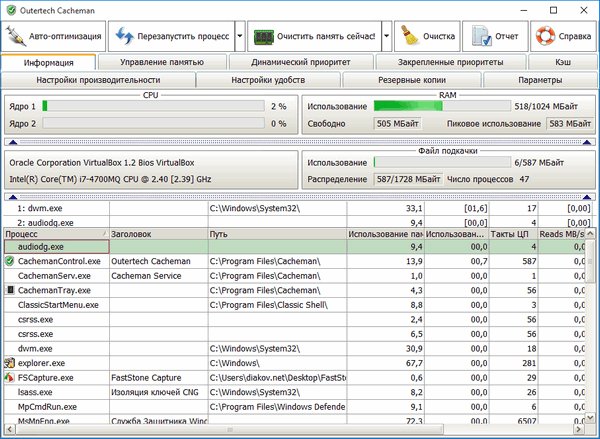Sort by the Процесс column header

(56, 234)
